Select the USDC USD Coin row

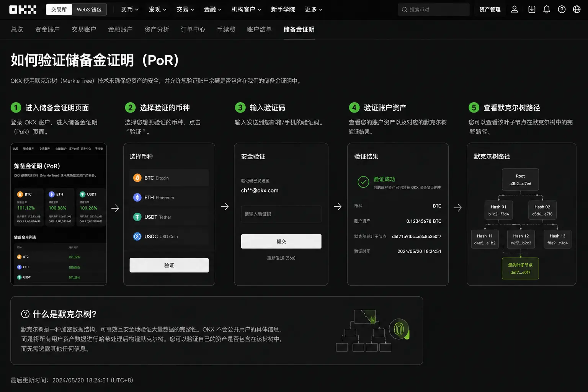(x=169, y=237)
